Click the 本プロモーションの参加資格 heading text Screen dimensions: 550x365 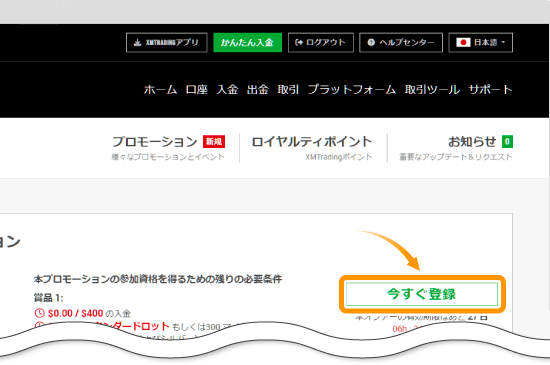click(x=158, y=279)
